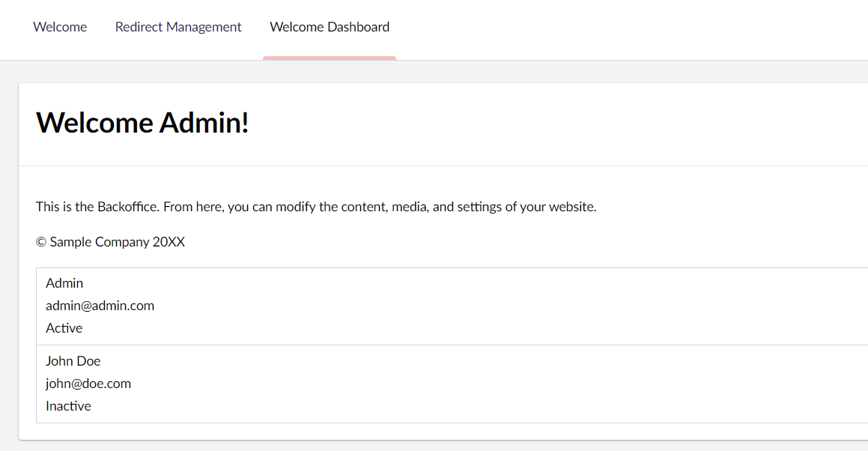
Task: Select the Welcome Dashboard tab
Action: click(330, 27)
